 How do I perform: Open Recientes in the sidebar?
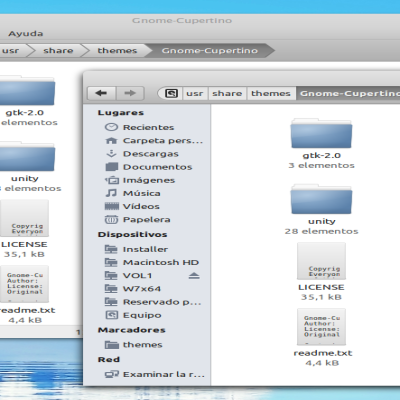tap(148, 127)
